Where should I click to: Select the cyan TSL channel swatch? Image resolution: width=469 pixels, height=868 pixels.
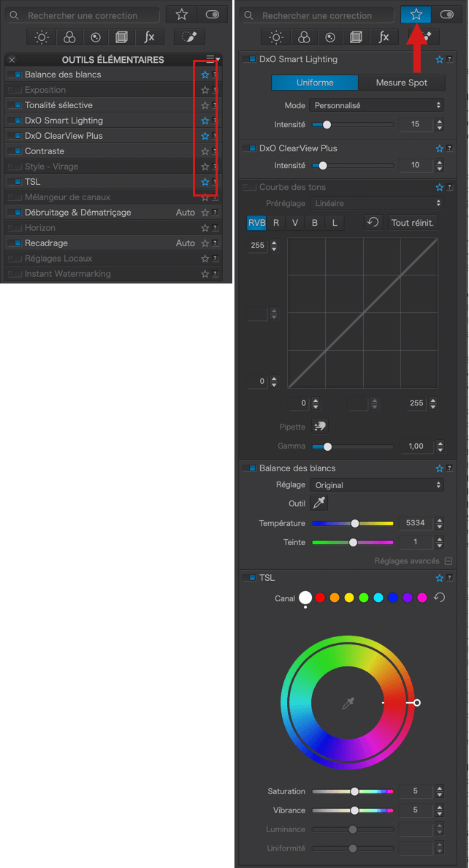click(378, 598)
